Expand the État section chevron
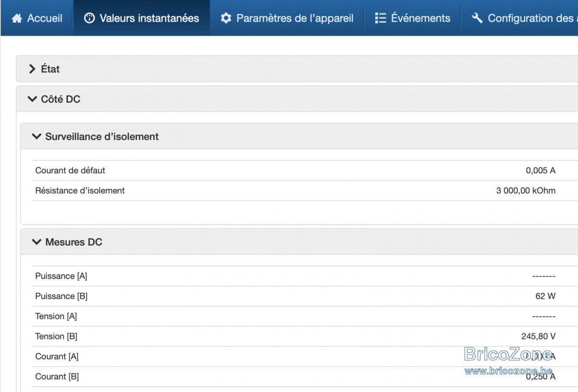Viewport: 578px width, 392px height. click(32, 69)
